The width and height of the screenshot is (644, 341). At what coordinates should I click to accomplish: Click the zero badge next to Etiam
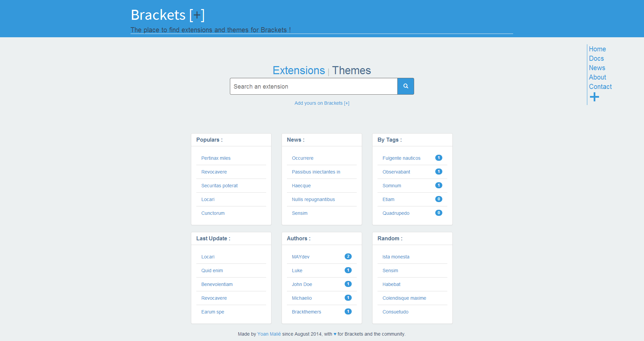438,199
